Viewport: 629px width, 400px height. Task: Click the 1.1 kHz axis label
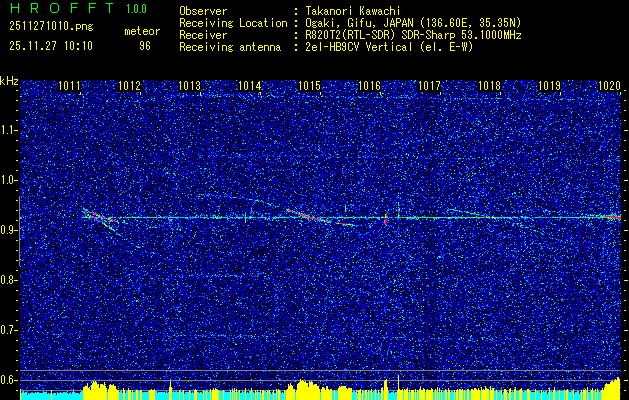pos(8,130)
